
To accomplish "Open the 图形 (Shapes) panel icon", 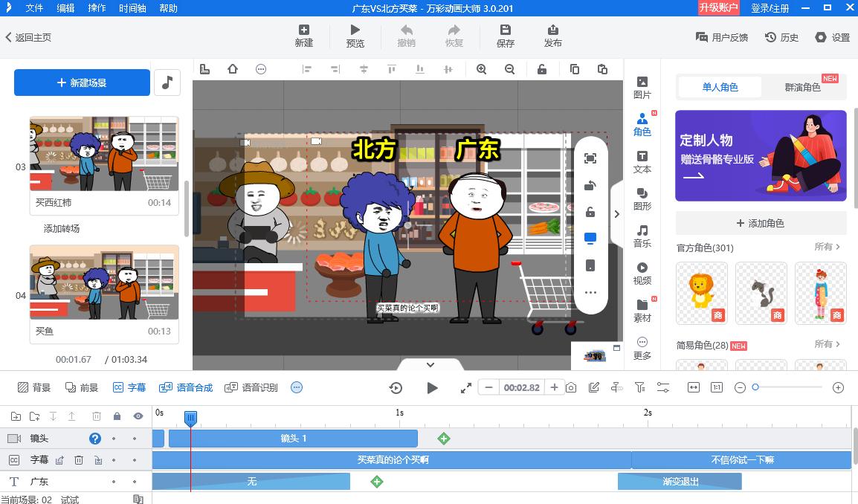I will 641,199.
